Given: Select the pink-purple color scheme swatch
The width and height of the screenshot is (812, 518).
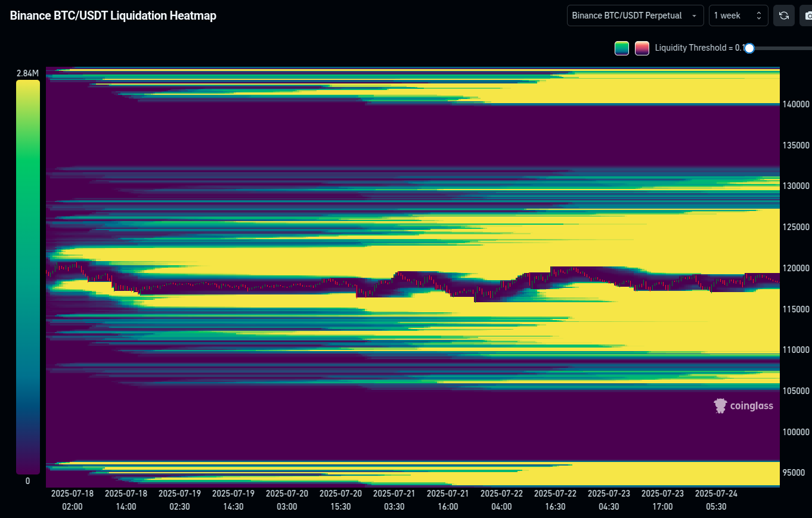Looking at the screenshot, I should point(642,48).
